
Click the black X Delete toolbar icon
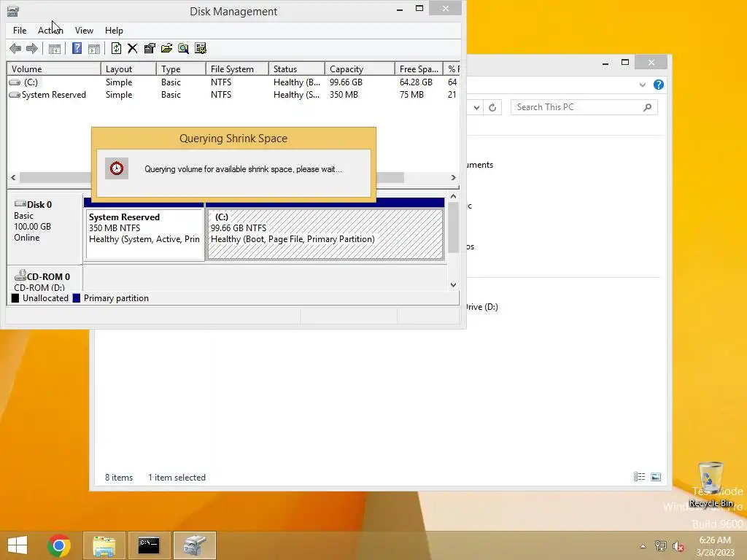coord(133,48)
